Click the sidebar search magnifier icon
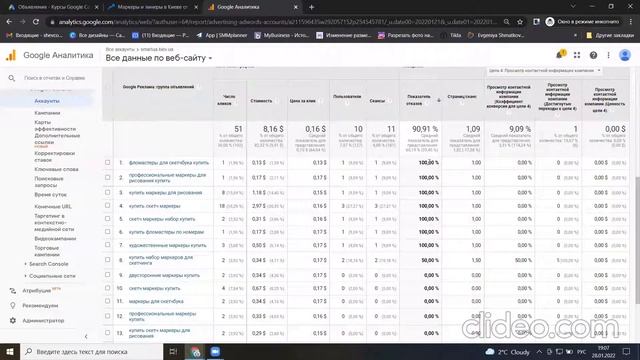This screenshot has height=360, width=640. (x=12, y=78)
